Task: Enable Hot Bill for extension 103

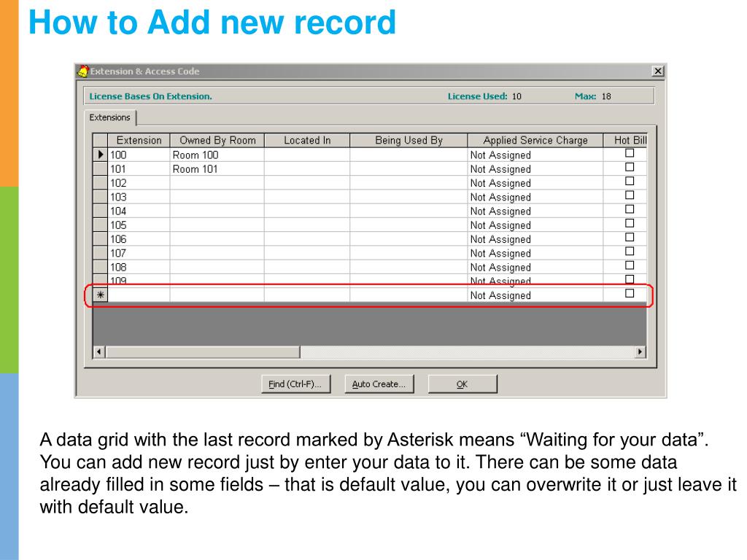Action: 630,195
